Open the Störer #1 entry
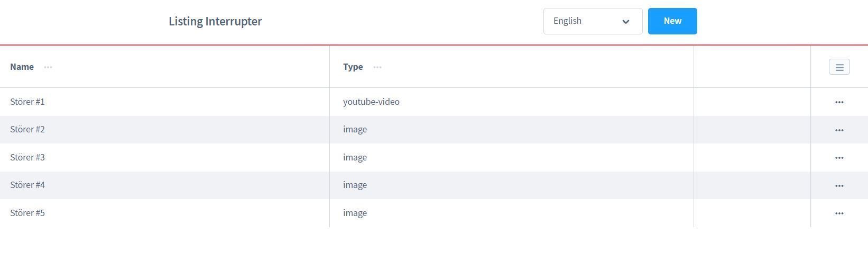Viewport: 868px width, 260px height. point(27,102)
